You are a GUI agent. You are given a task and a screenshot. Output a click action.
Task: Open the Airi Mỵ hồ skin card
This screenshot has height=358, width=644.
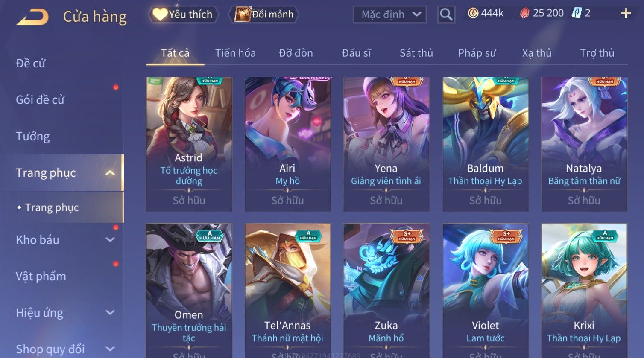coord(287,144)
